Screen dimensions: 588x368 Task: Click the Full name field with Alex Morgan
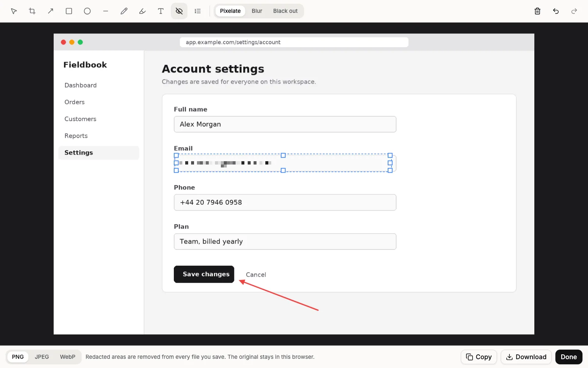pyautogui.click(x=285, y=124)
